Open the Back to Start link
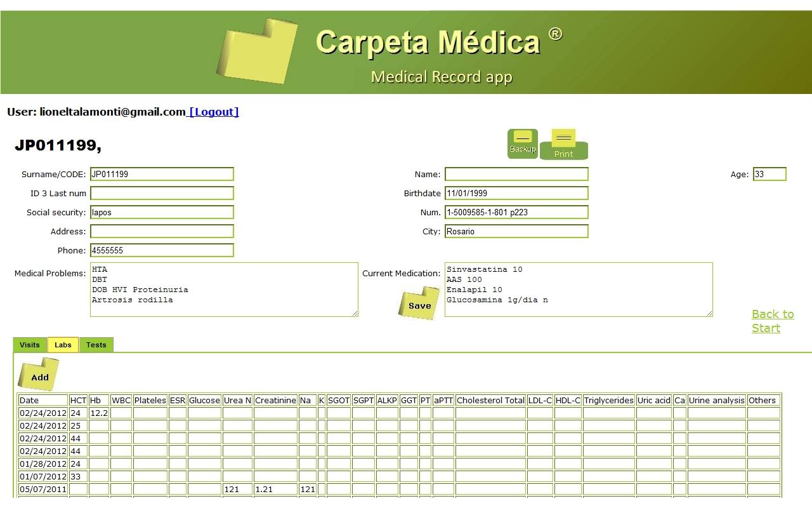 coord(772,321)
